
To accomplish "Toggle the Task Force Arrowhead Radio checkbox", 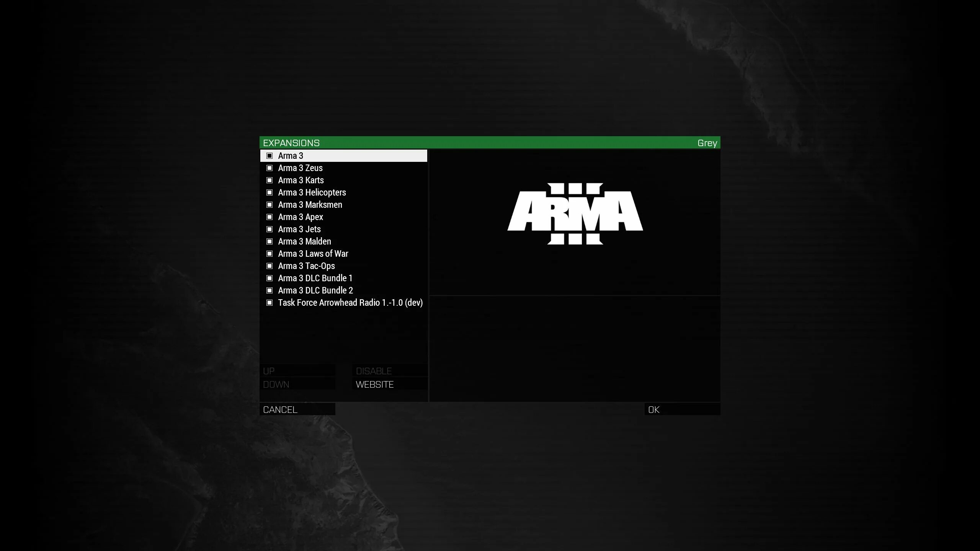I will point(269,303).
